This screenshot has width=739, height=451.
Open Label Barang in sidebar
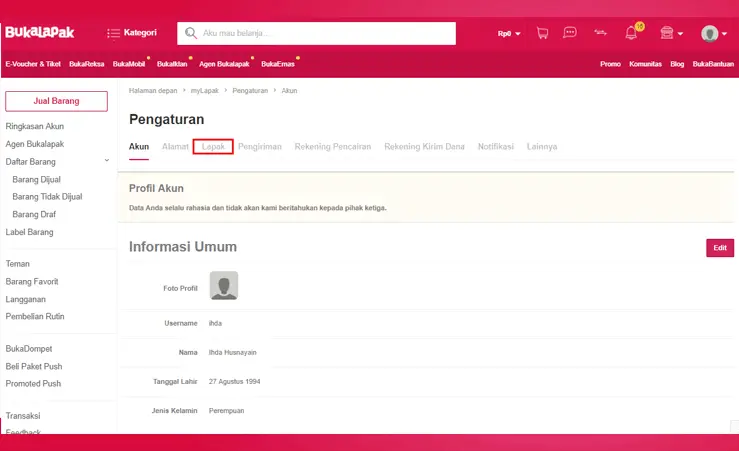[29, 232]
